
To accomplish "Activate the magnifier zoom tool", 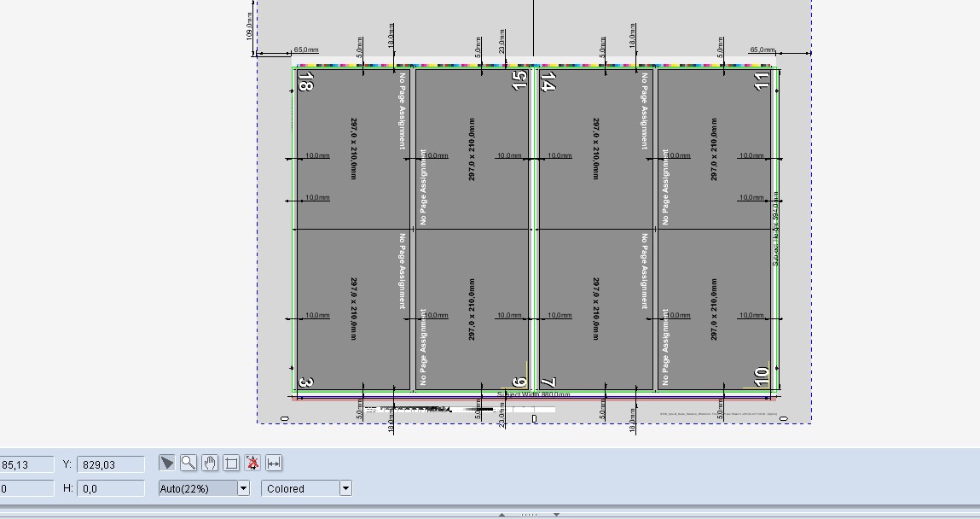I will tap(188, 463).
